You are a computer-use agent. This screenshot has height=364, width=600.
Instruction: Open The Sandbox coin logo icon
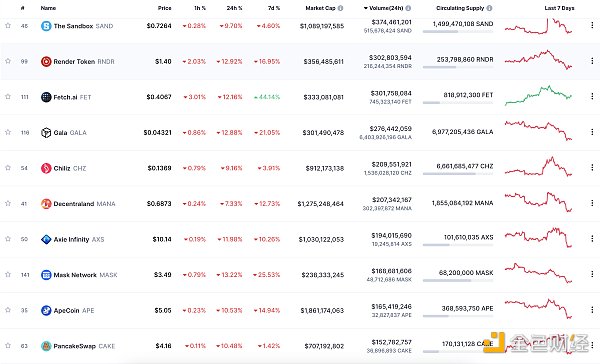coord(46,26)
